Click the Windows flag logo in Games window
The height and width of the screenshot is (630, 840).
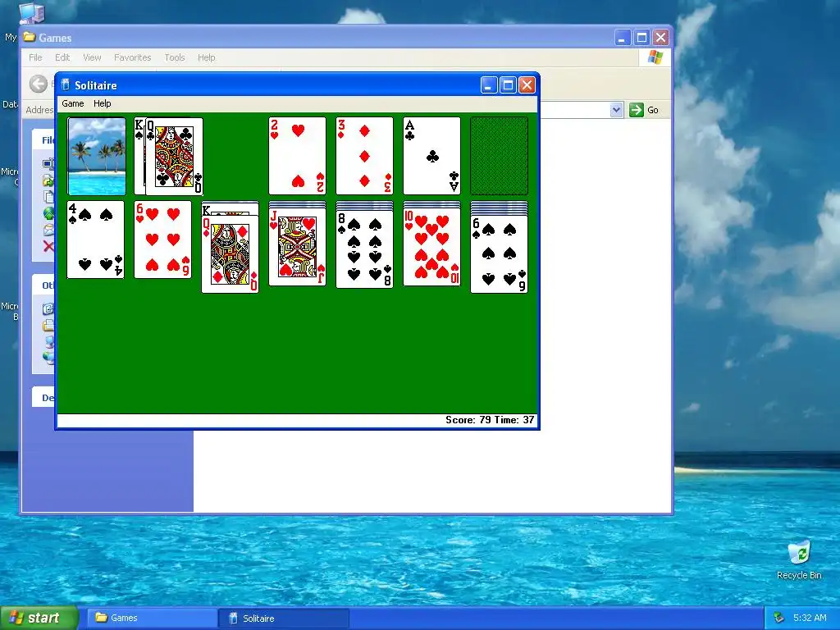(655, 57)
